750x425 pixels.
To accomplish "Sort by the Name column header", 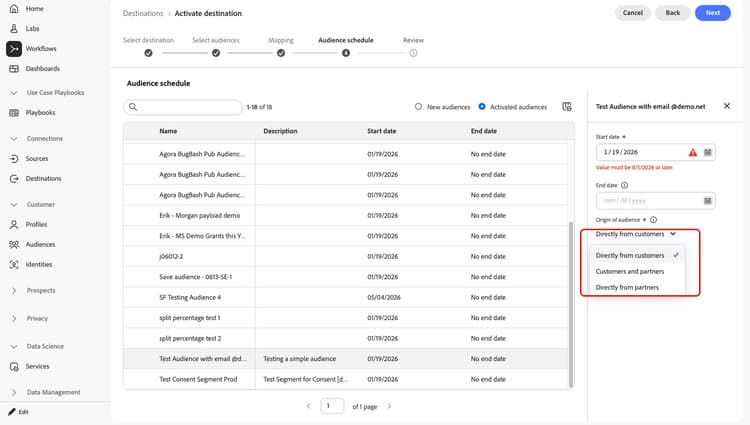I will 168,131.
